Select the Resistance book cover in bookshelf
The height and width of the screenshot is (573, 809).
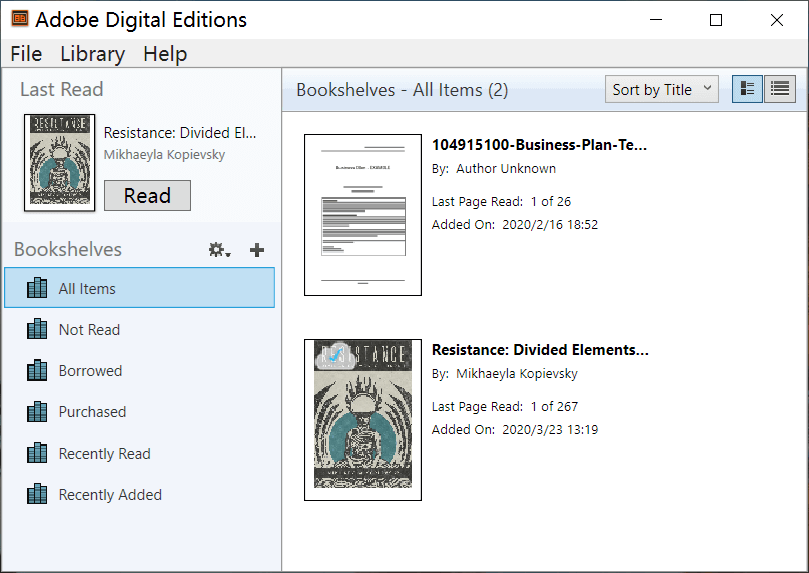[363, 419]
